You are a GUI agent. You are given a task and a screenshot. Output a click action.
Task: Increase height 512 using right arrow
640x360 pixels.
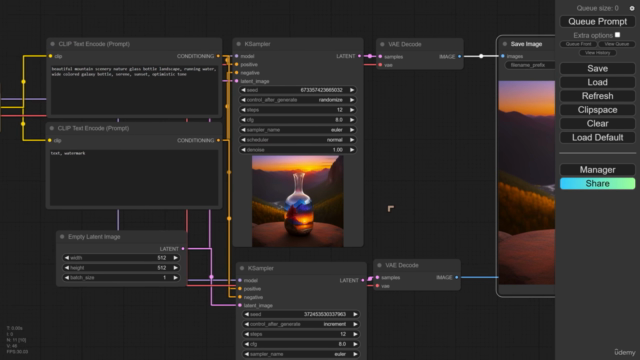(176, 268)
